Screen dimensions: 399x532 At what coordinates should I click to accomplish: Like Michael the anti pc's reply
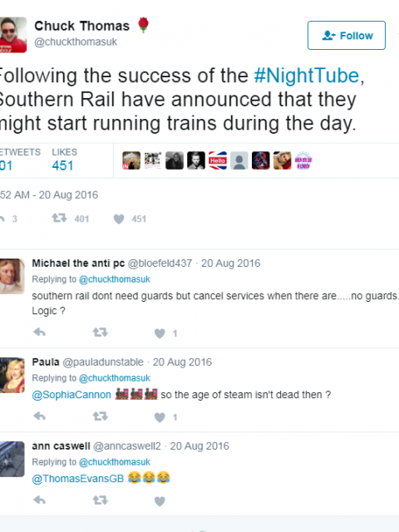click(160, 333)
